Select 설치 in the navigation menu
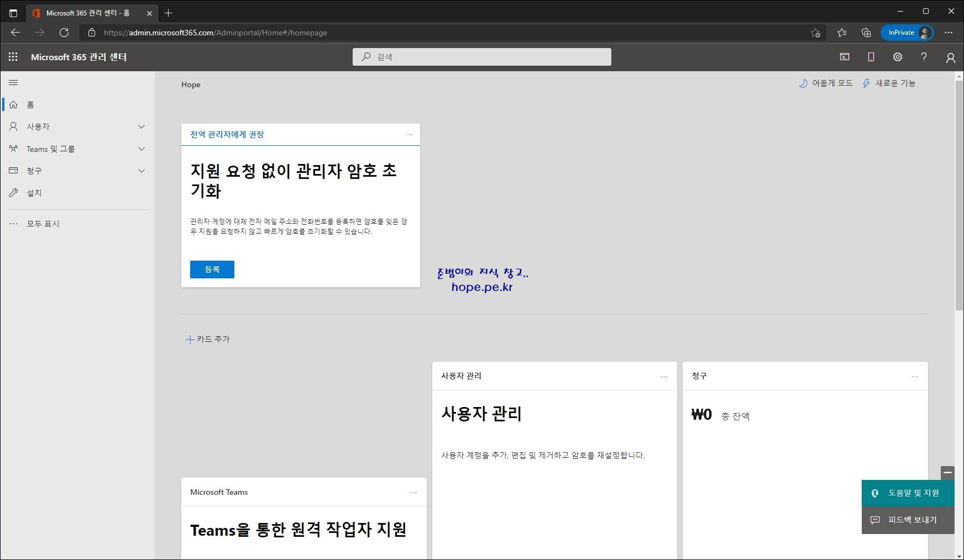This screenshot has width=964, height=560. pyautogui.click(x=77, y=193)
